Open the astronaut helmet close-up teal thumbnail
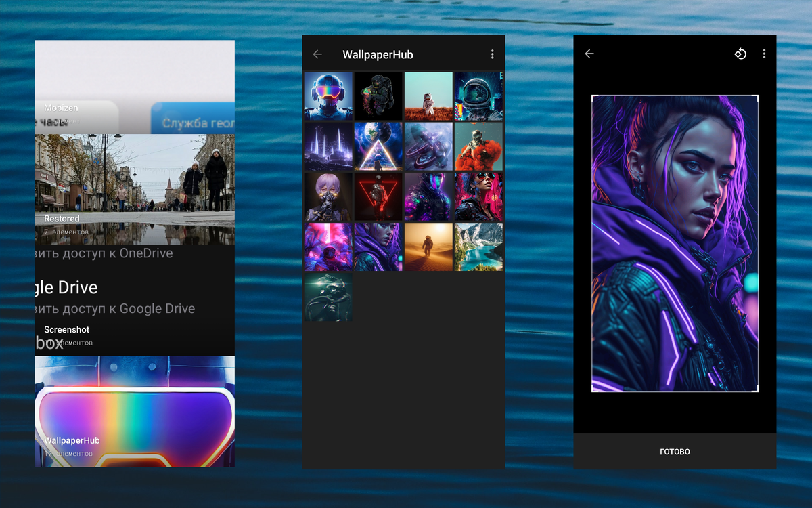812x508 pixels. [478, 96]
